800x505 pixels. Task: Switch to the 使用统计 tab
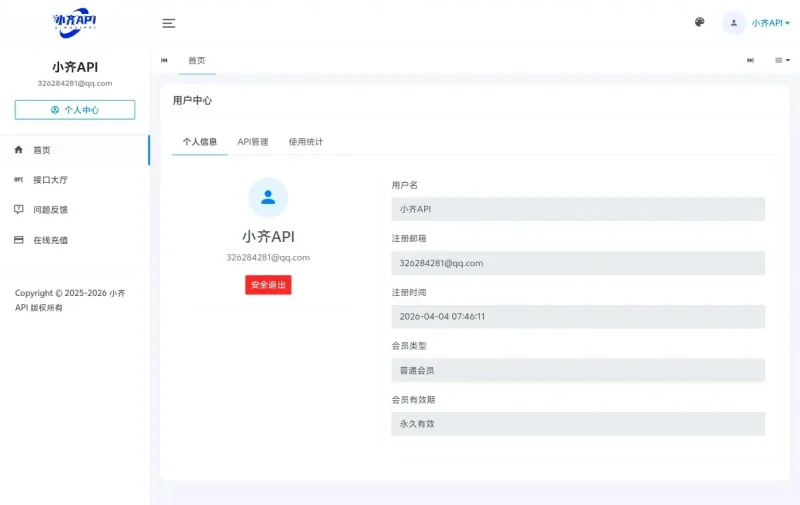[306, 142]
